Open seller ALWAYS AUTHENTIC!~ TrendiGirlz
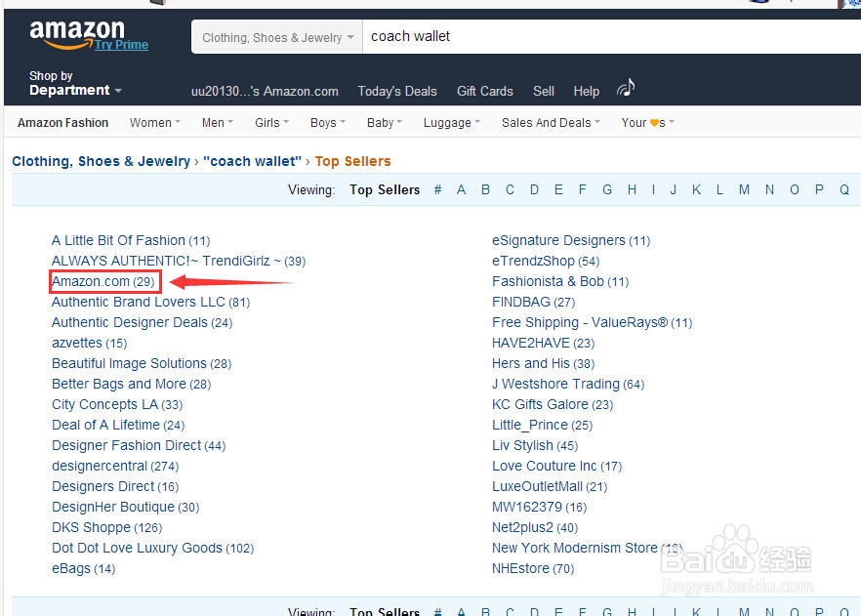 [x=179, y=261]
